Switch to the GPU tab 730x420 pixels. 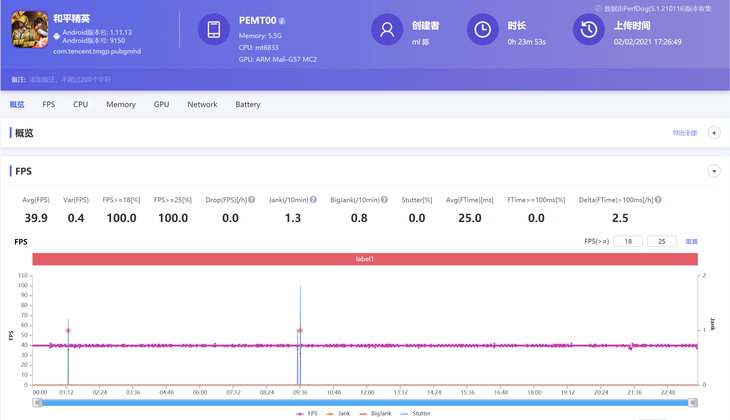tap(161, 104)
